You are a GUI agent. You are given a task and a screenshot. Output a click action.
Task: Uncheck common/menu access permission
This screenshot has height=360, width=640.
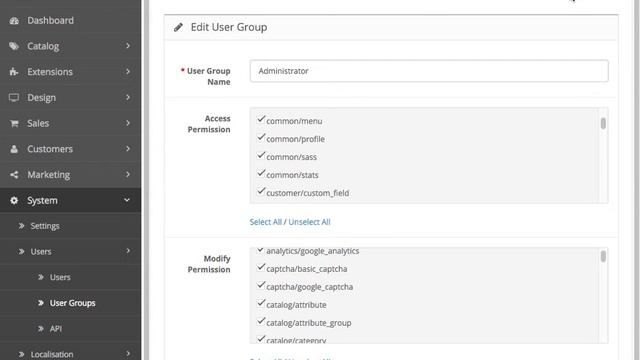(x=261, y=119)
